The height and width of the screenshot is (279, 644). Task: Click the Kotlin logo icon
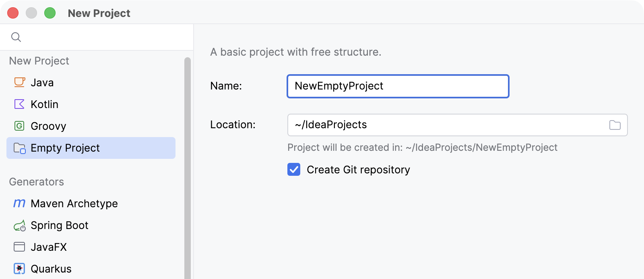point(19,104)
